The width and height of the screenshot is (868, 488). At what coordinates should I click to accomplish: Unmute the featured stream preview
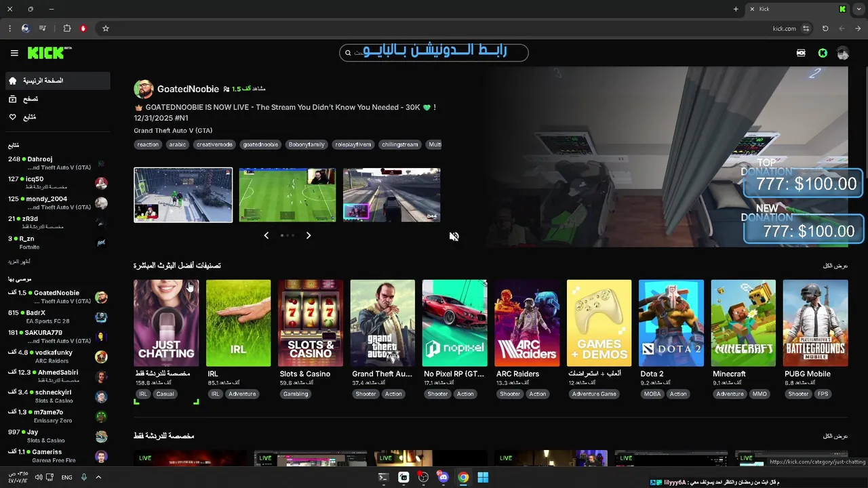pyautogui.click(x=454, y=237)
